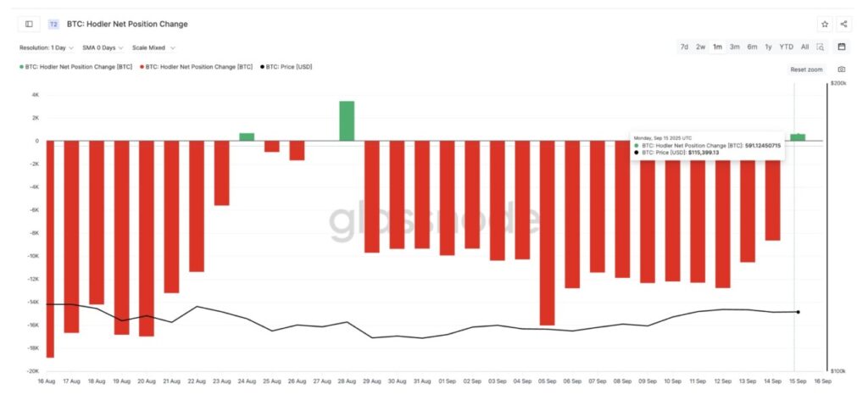Click the Reset zoom button
The height and width of the screenshot is (406, 868).
click(806, 70)
